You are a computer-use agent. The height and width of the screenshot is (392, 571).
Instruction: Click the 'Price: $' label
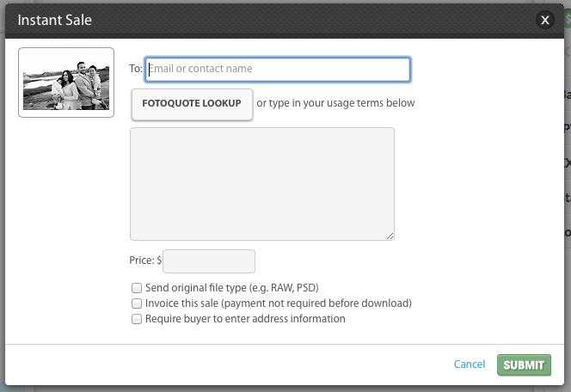pyautogui.click(x=145, y=260)
